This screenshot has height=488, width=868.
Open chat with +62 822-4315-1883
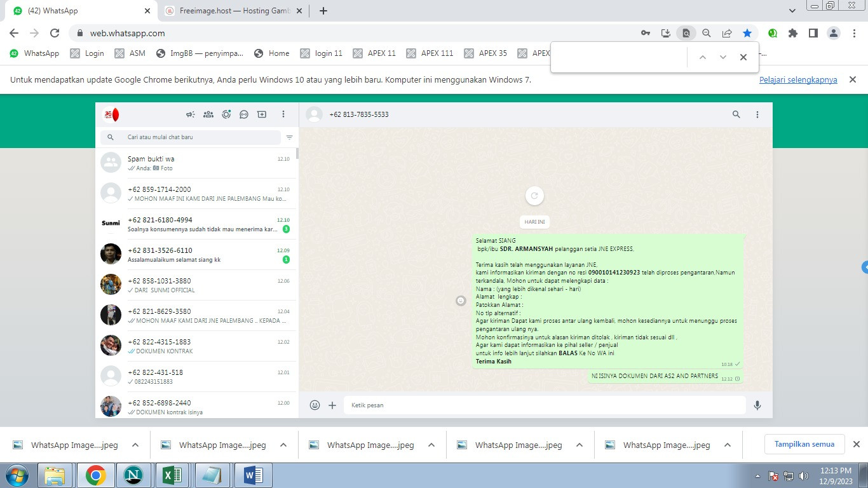pos(197,346)
